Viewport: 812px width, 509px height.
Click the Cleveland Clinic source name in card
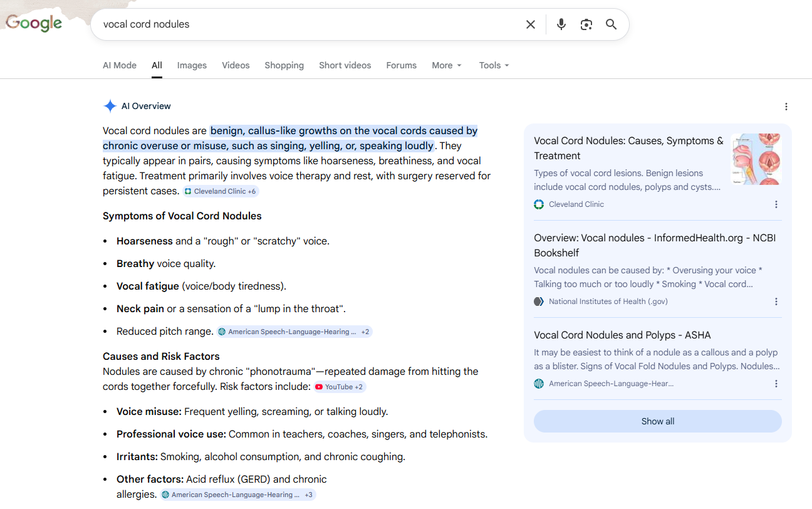[x=576, y=204]
